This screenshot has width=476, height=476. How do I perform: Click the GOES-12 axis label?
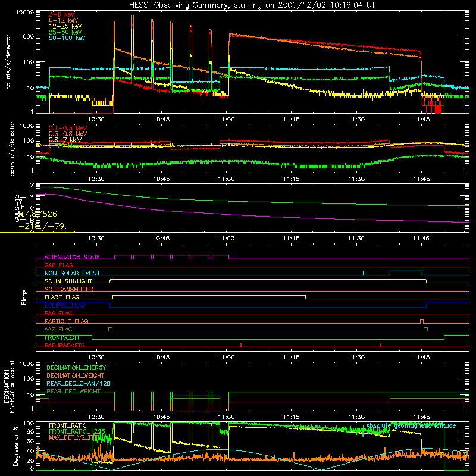[17, 208]
